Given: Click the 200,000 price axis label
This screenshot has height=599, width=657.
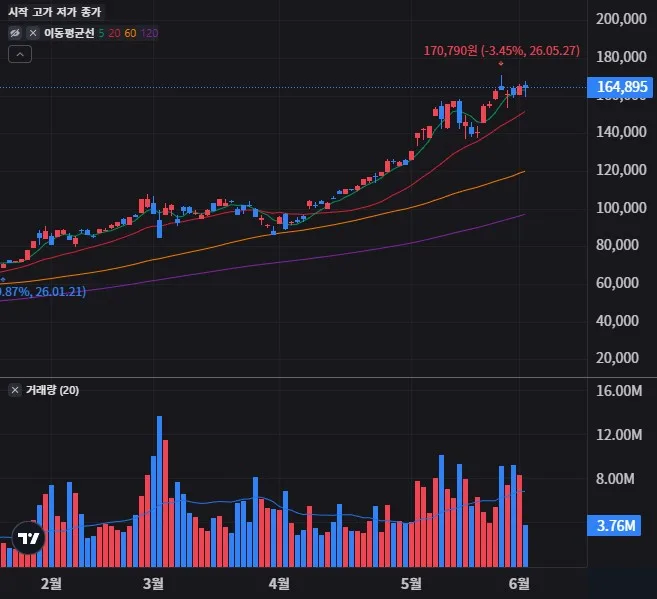Looking at the screenshot, I should (621, 19).
